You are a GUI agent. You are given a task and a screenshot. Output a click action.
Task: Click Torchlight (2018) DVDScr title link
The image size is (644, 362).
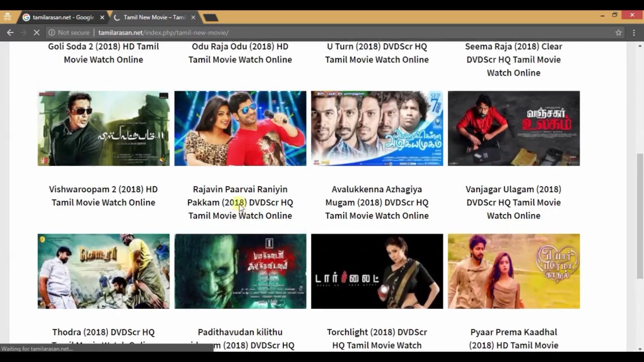pyautogui.click(x=377, y=338)
